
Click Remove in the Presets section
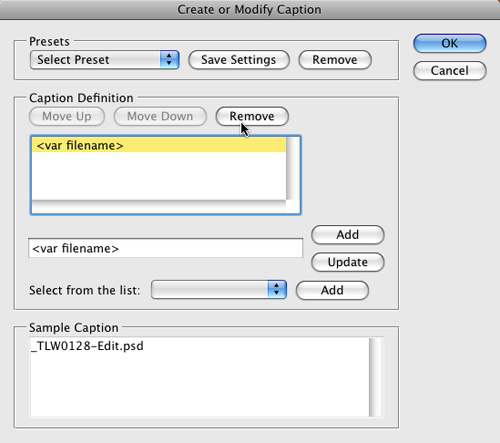point(335,60)
